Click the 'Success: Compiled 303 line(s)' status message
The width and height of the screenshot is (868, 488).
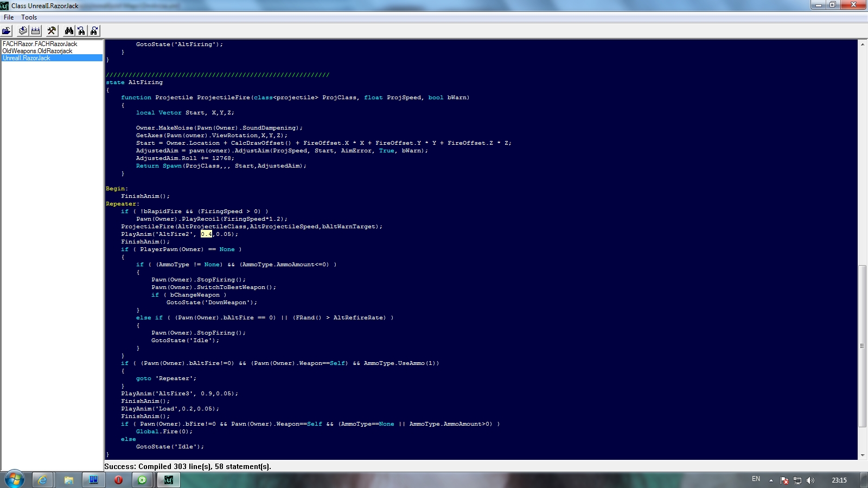click(188, 466)
